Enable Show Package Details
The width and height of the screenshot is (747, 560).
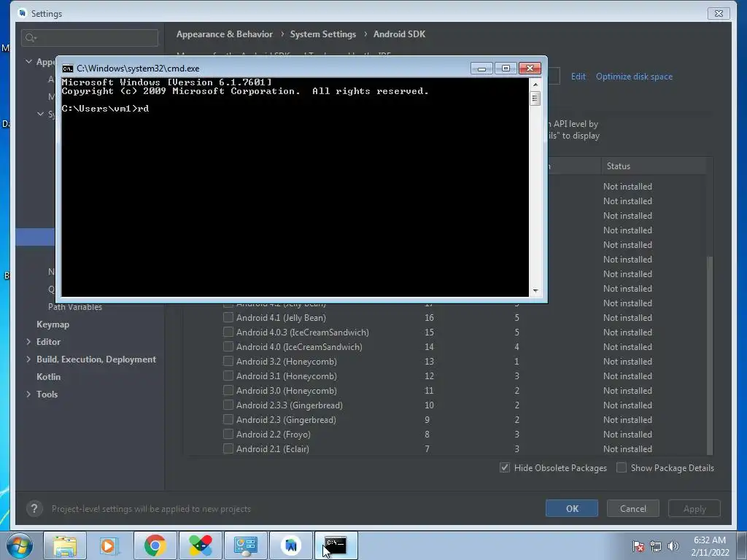tap(622, 467)
